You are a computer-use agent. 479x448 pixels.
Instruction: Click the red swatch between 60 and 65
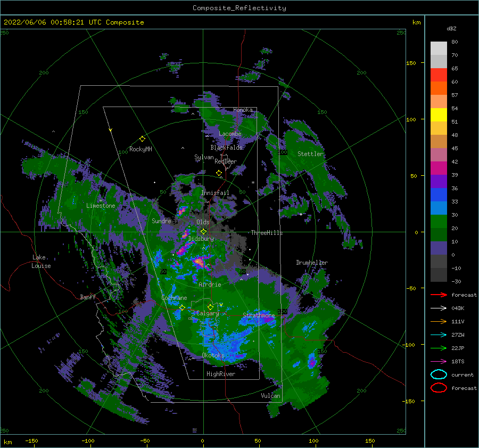coord(439,75)
